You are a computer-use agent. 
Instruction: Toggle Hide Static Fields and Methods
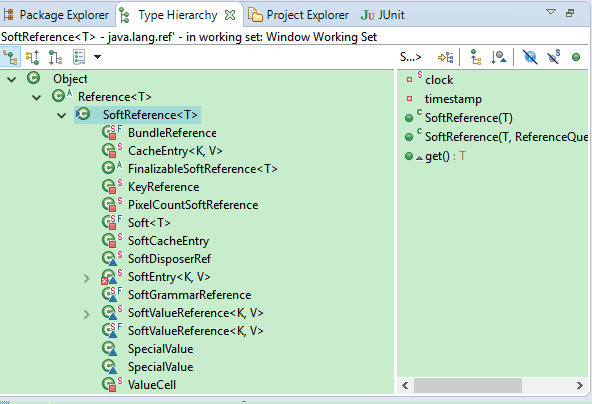coord(553,57)
